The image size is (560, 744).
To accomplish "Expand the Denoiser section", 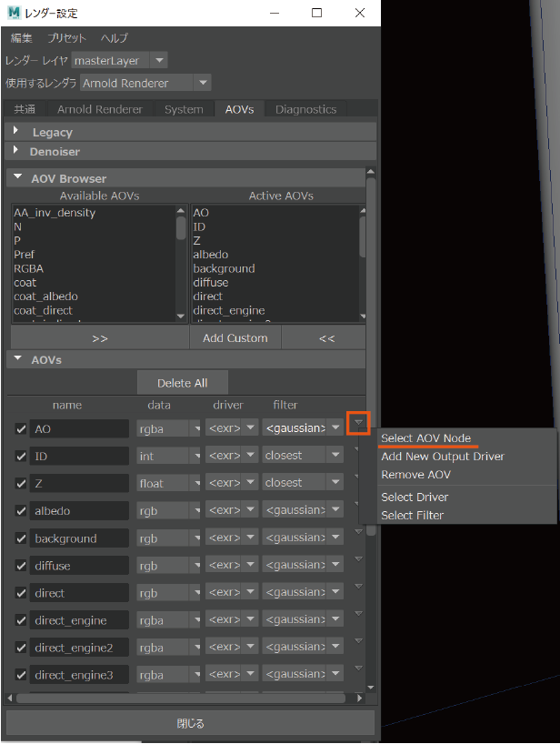I will point(191,151).
